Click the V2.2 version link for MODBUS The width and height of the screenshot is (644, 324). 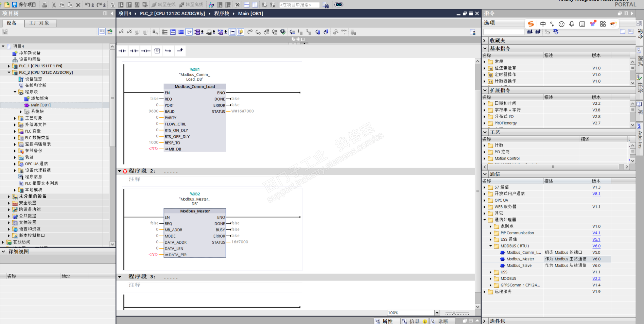coord(596,278)
